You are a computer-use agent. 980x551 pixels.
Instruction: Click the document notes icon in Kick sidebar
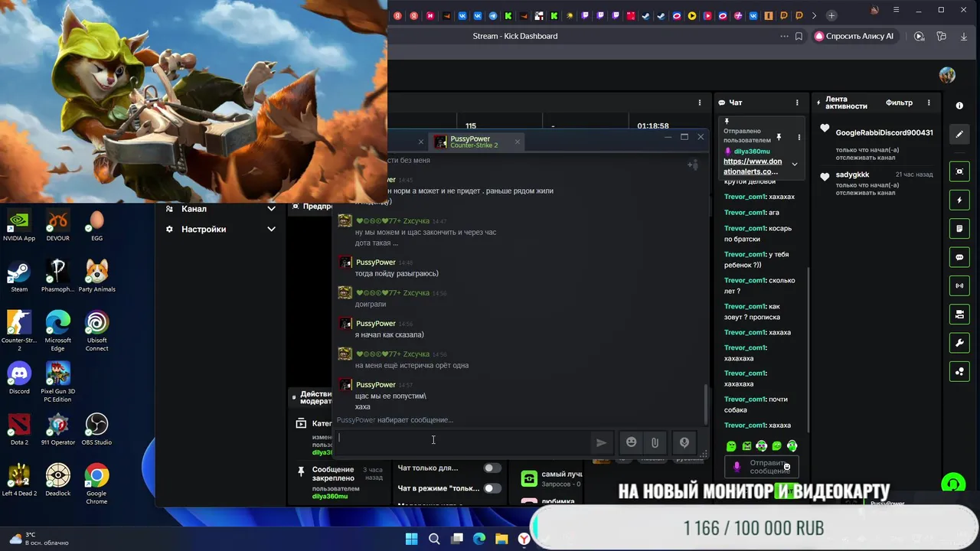[x=959, y=229]
